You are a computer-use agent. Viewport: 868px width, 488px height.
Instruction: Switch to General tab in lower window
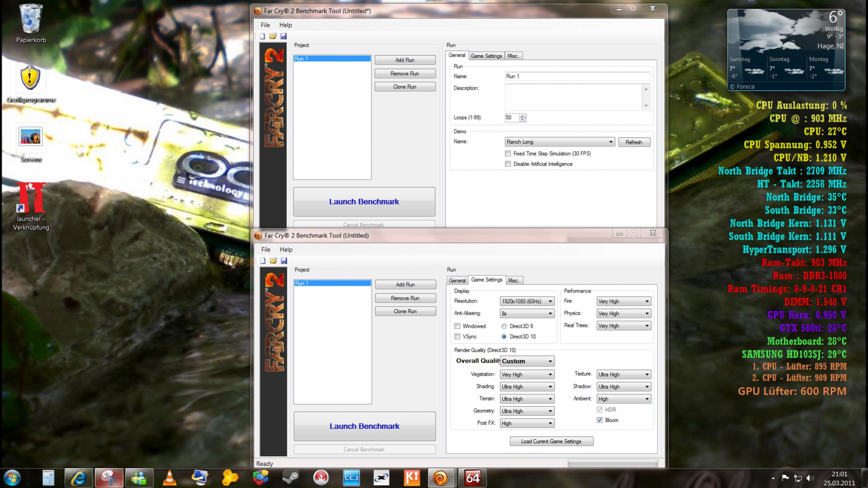pos(457,280)
